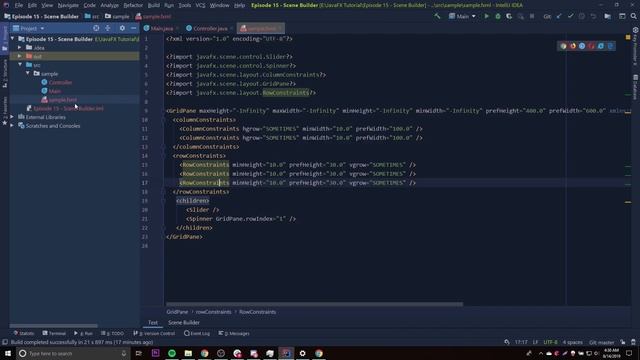
Task: Open the Search Everywhere magnifier
Action: click(x=633, y=16)
